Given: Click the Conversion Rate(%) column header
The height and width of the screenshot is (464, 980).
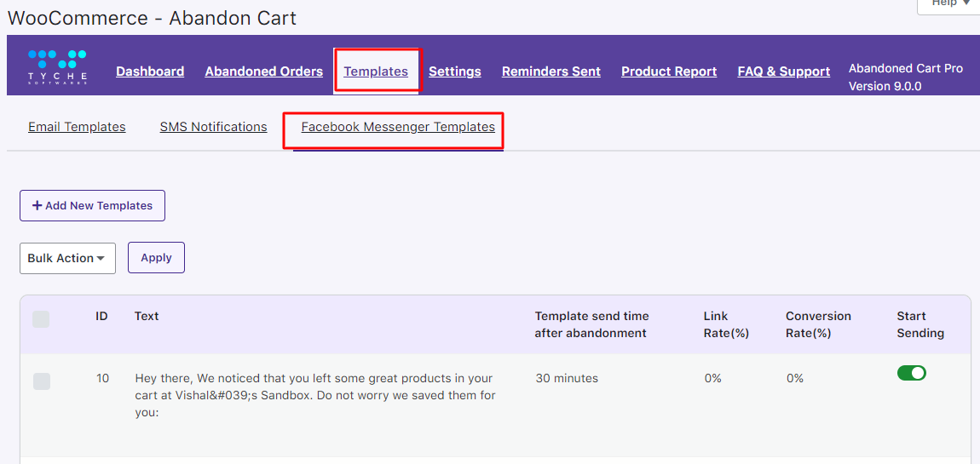Looking at the screenshot, I should (819, 324).
